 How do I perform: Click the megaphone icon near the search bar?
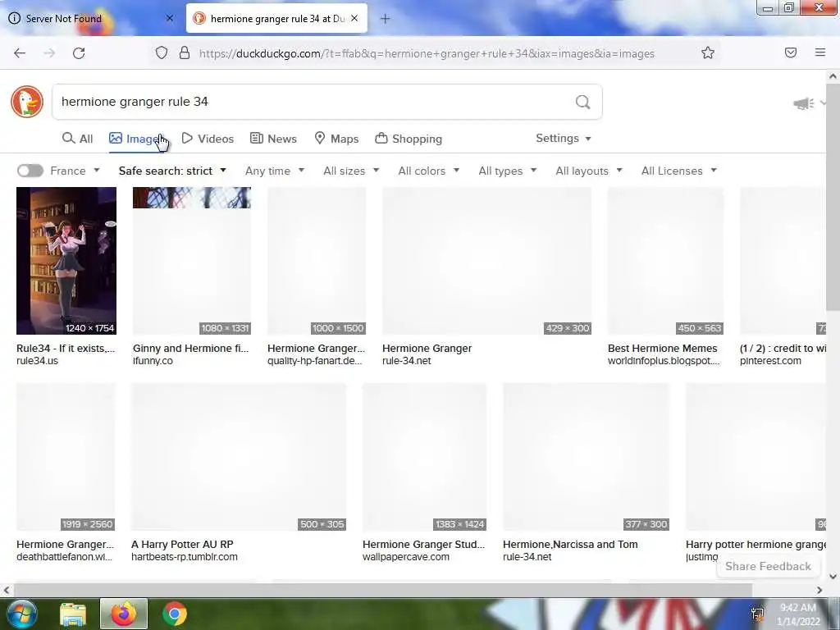[804, 103]
